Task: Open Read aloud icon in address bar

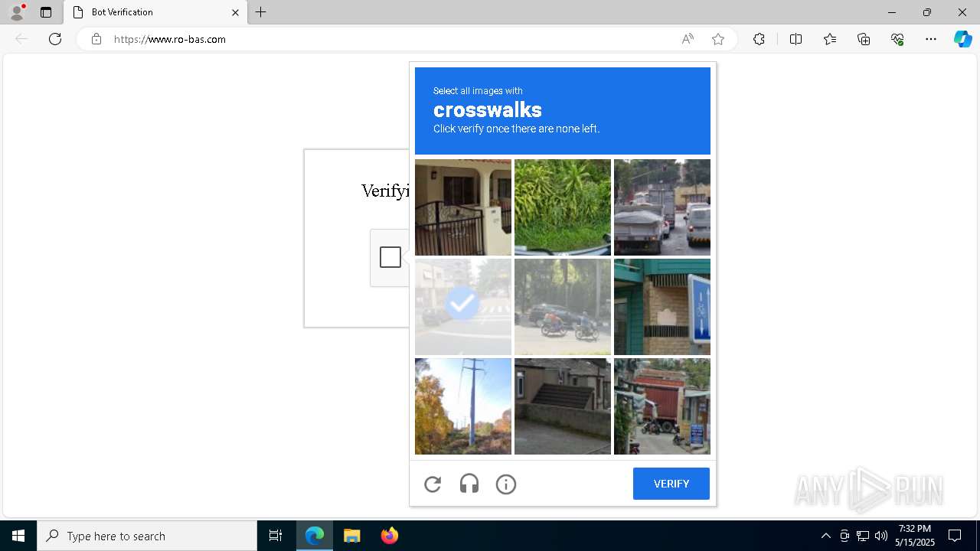Action: (x=688, y=39)
